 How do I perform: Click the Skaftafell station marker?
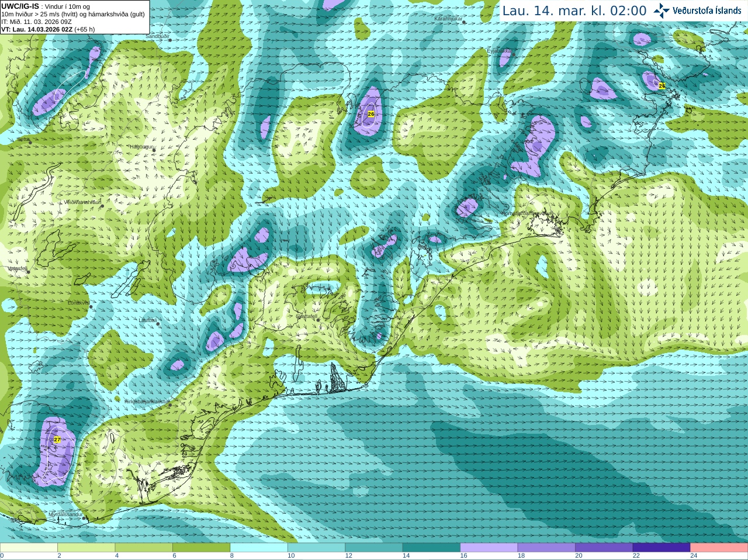[x=318, y=320]
